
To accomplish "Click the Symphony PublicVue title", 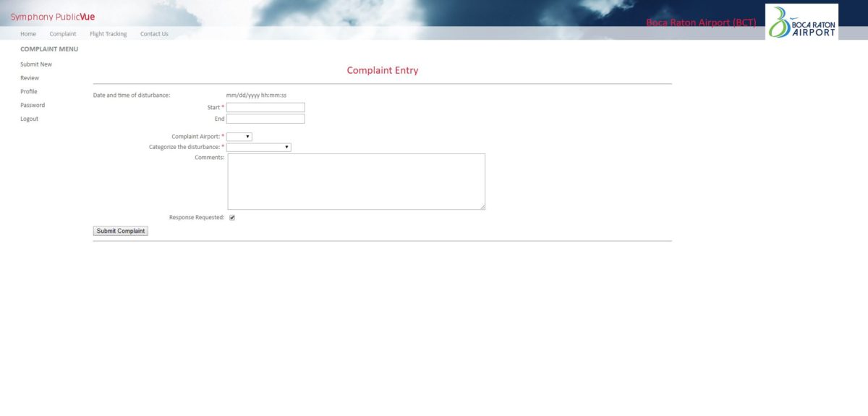I will [x=53, y=17].
